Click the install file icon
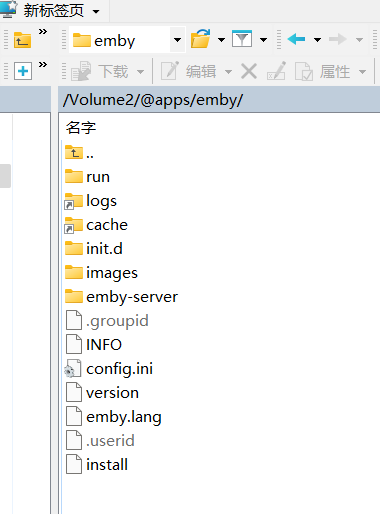The image size is (380, 514). pyautogui.click(x=74, y=464)
